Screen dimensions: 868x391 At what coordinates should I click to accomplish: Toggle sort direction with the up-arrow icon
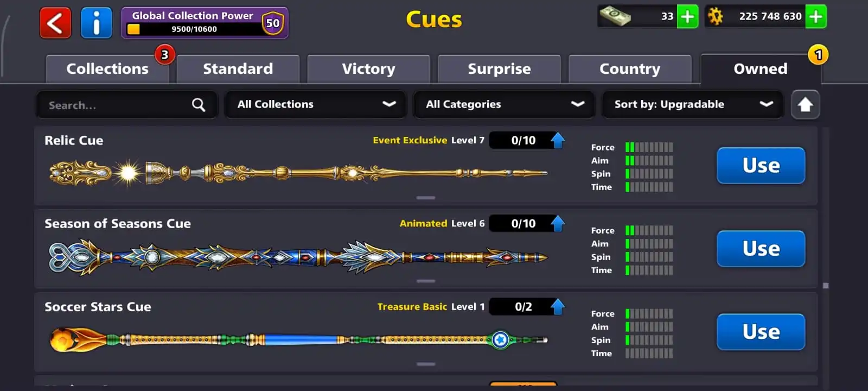pyautogui.click(x=805, y=104)
